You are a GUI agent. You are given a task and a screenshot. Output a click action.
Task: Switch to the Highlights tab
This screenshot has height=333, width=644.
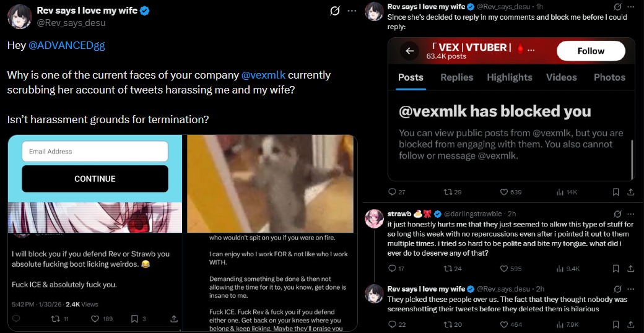509,77
